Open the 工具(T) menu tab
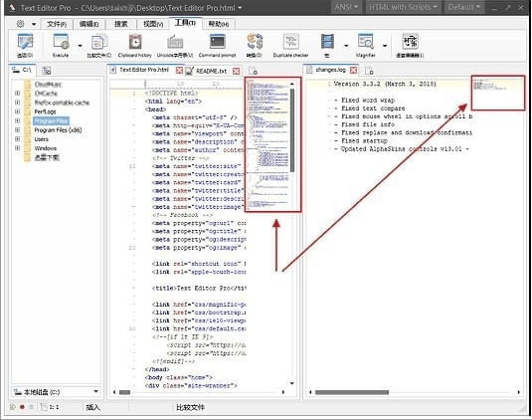Image resolution: width=532 pixels, height=420 pixels. pos(185,23)
